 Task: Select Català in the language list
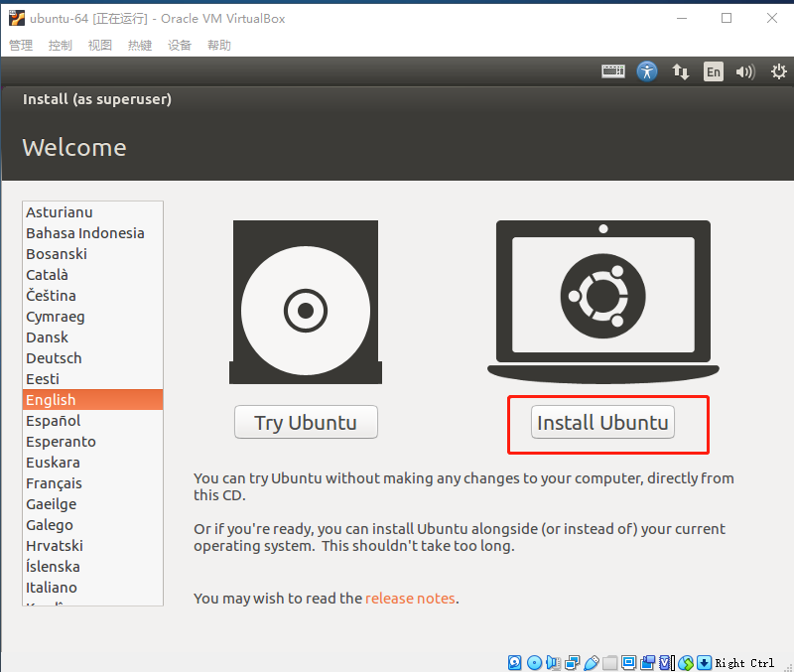point(92,275)
